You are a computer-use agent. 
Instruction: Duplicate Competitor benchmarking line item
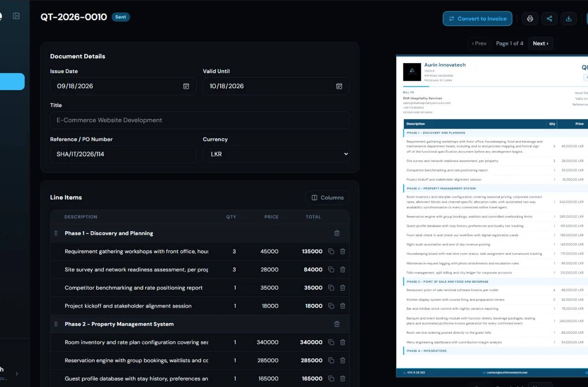(331, 288)
